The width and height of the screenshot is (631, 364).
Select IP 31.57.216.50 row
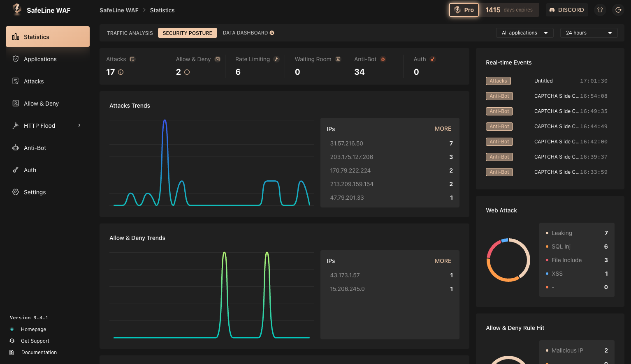(x=390, y=143)
